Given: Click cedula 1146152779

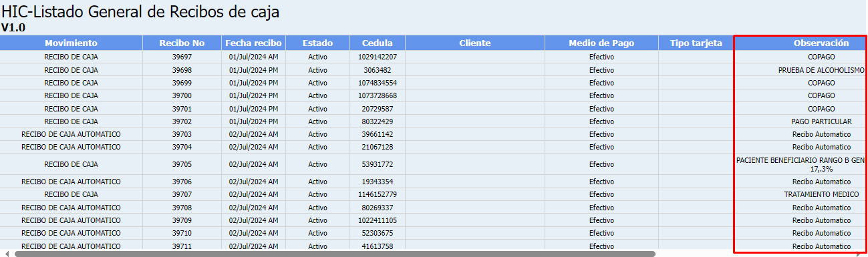Looking at the screenshot, I should point(378,194).
